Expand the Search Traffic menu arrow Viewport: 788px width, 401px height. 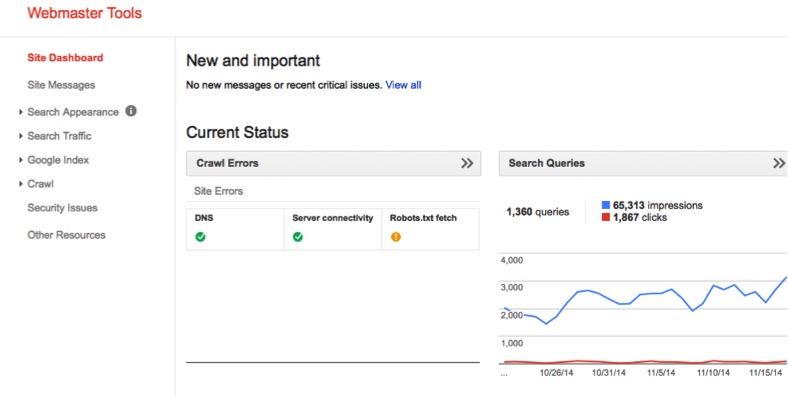tap(21, 136)
